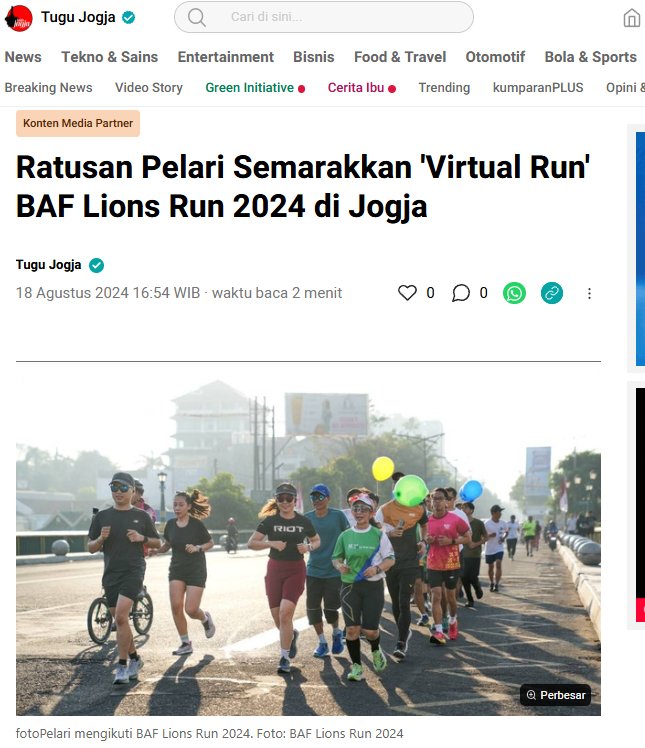Screen dimensions: 645x748
Task: Click verified badge beside author Tugu Jogja
Action: (96, 265)
